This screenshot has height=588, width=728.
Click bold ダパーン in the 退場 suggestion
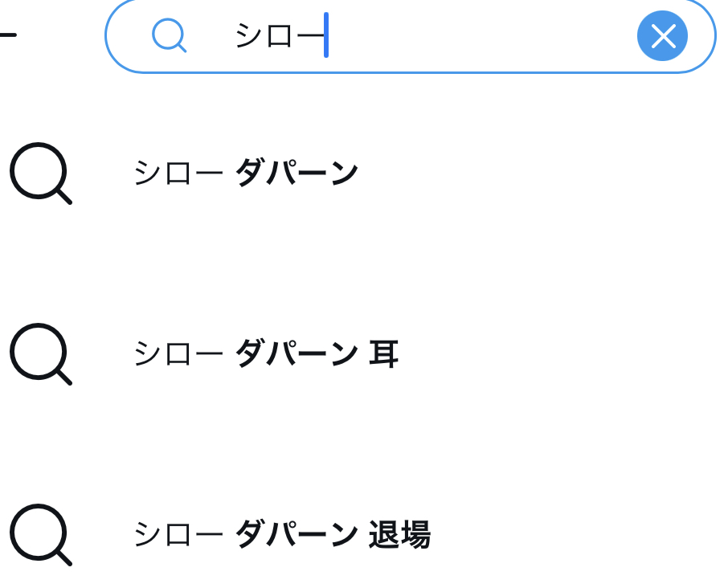(x=296, y=535)
